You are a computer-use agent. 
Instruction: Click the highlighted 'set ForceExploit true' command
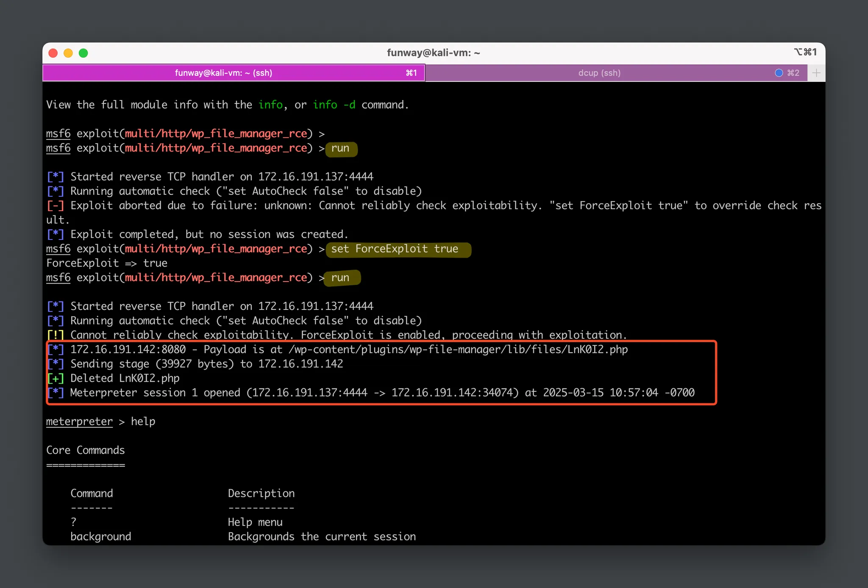pyautogui.click(x=395, y=249)
